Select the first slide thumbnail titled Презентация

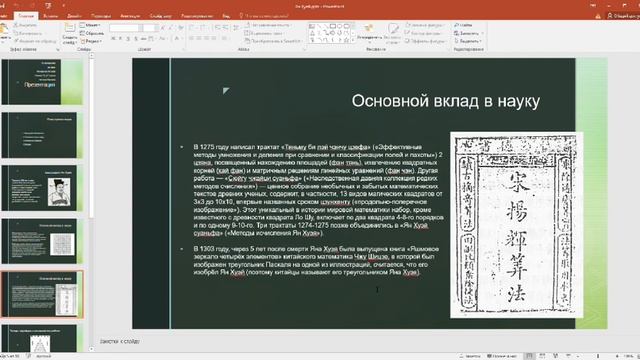click(42, 82)
